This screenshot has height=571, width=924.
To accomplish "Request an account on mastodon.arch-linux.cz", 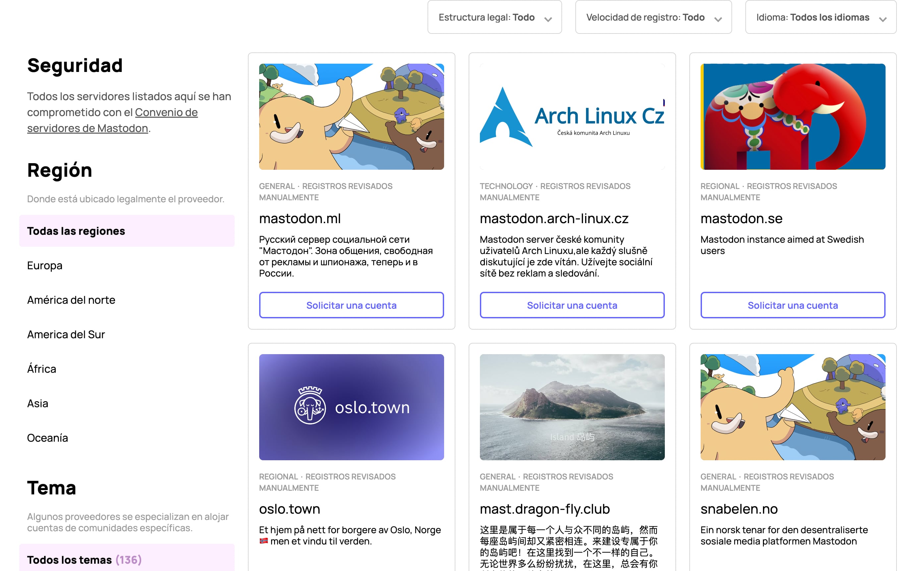I will (572, 305).
